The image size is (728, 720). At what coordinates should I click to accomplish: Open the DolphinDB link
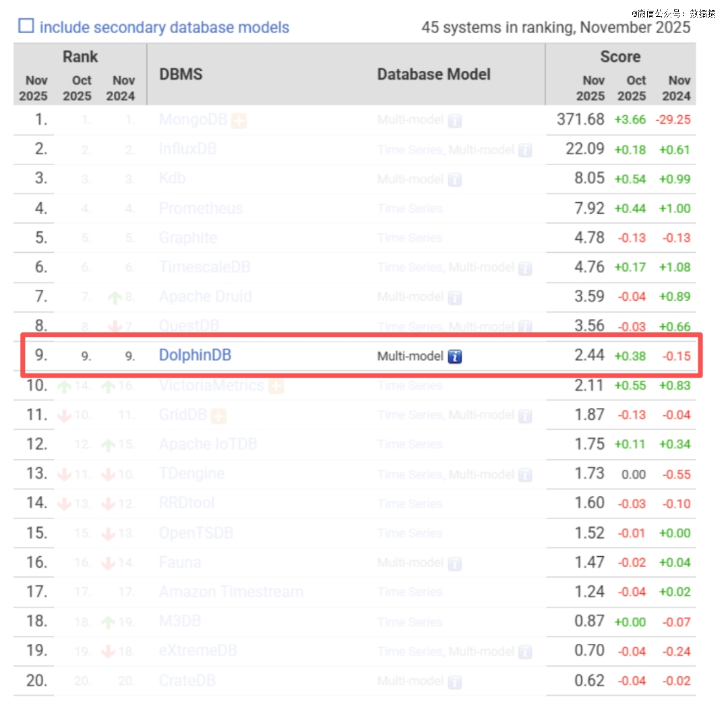[x=195, y=355]
